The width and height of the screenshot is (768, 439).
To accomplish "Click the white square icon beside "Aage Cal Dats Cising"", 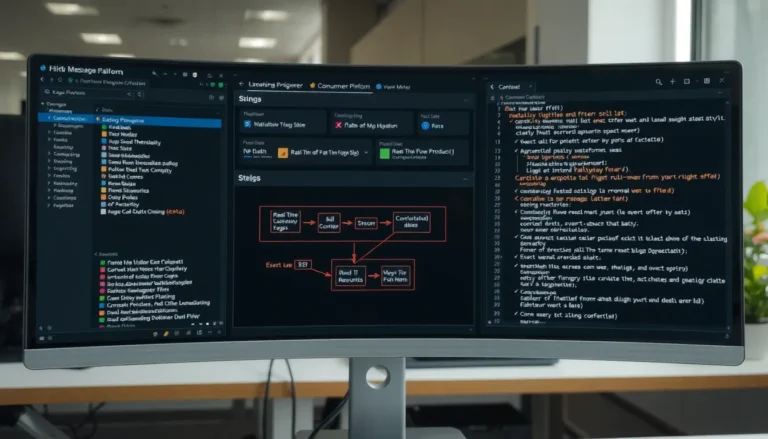I will pyautogui.click(x=103, y=212).
